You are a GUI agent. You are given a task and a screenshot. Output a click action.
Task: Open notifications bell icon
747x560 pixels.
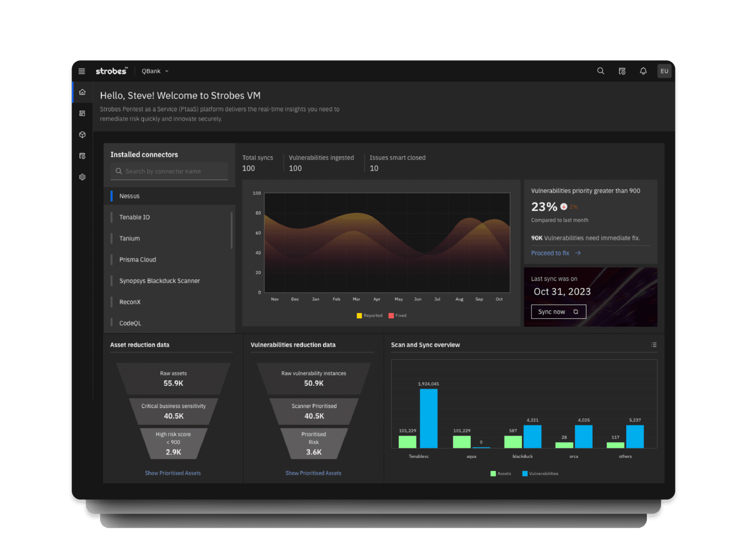tap(643, 71)
